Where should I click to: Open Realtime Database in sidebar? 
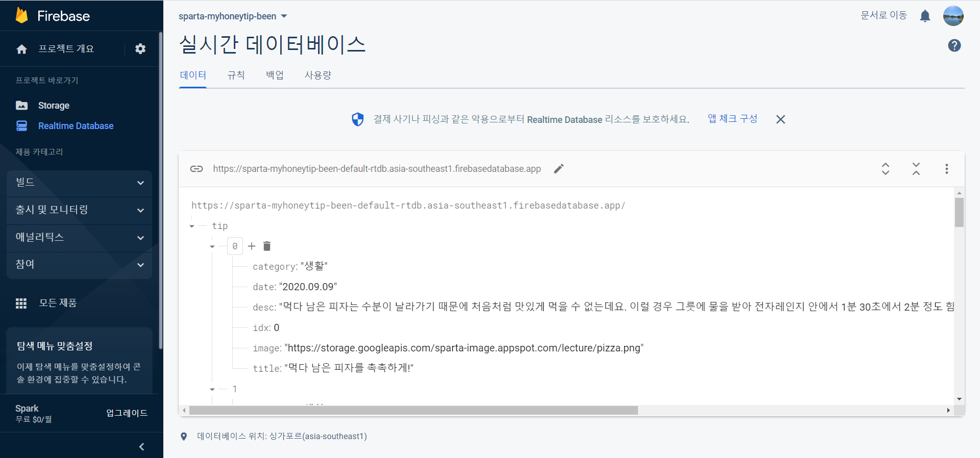(76, 126)
